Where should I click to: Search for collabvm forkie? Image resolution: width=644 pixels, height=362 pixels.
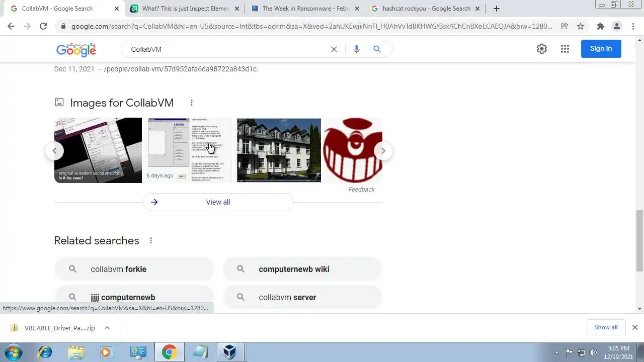pyautogui.click(x=134, y=269)
